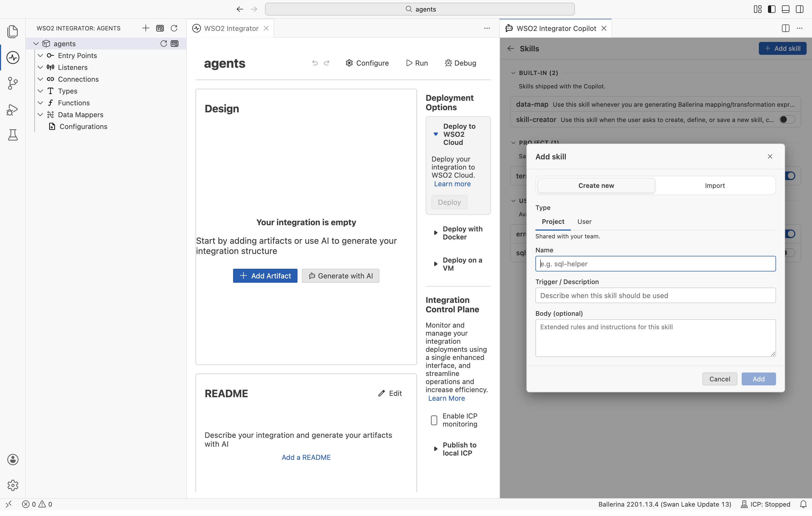The height and width of the screenshot is (516, 812).
Task: Collapse the Entry Points node
Action: (41, 55)
